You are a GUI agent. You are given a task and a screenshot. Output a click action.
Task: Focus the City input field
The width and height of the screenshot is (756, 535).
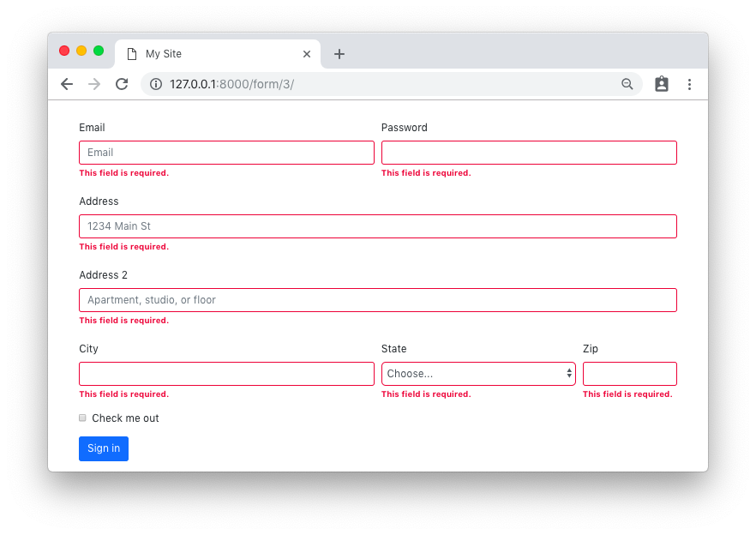pyautogui.click(x=226, y=374)
